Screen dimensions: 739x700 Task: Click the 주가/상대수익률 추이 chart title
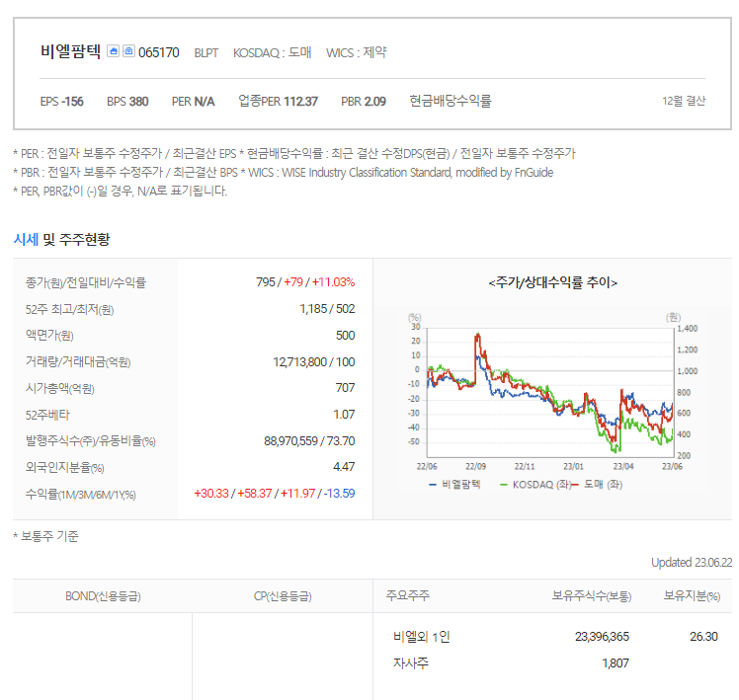(553, 282)
